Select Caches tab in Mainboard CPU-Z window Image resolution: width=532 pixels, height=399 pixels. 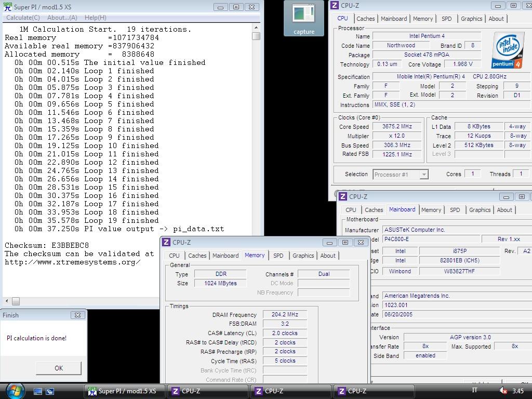(x=374, y=210)
